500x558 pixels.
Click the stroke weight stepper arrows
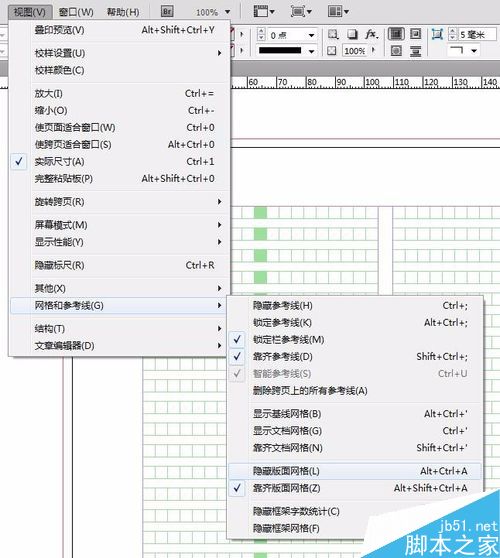click(261, 34)
